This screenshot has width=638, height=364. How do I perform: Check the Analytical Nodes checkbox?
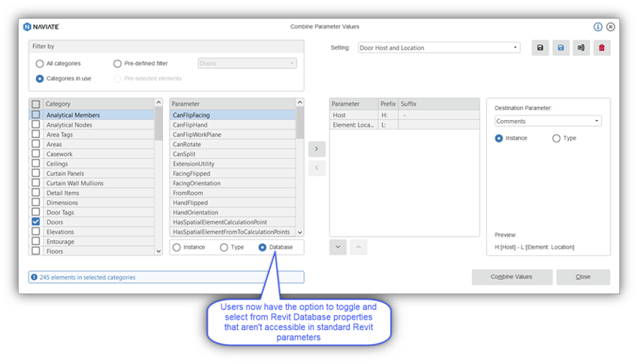pos(36,125)
